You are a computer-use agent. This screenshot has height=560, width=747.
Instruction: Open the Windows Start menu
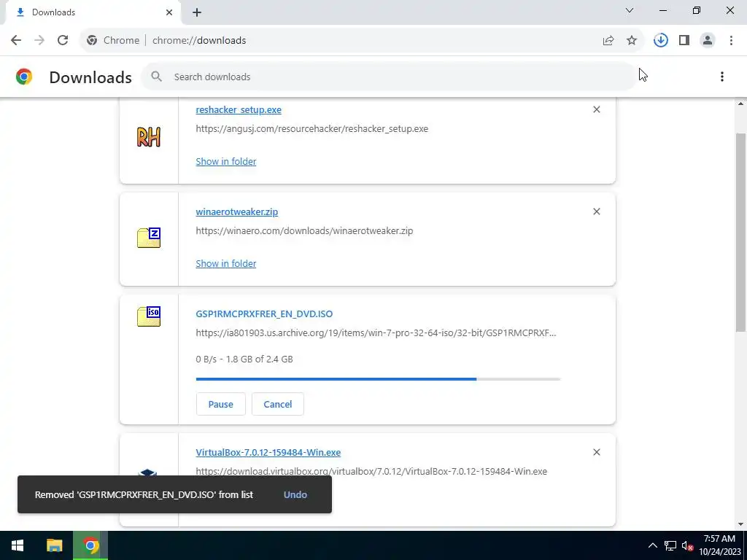pyautogui.click(x=18, y=545)
